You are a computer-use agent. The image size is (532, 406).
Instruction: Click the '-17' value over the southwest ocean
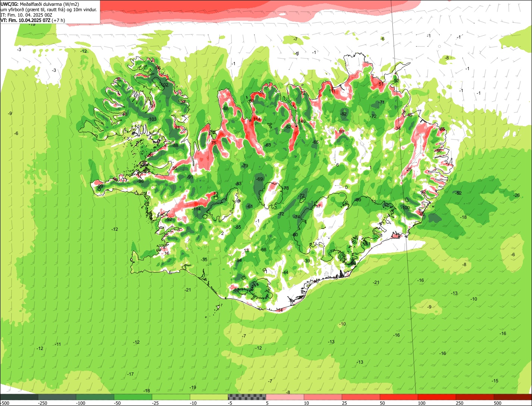coord(131,374)
